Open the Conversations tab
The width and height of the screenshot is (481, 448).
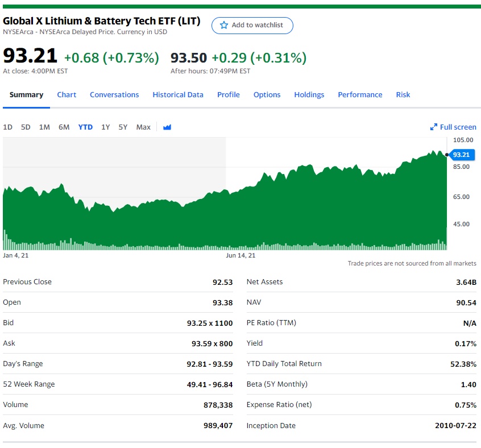click(114, 95)
